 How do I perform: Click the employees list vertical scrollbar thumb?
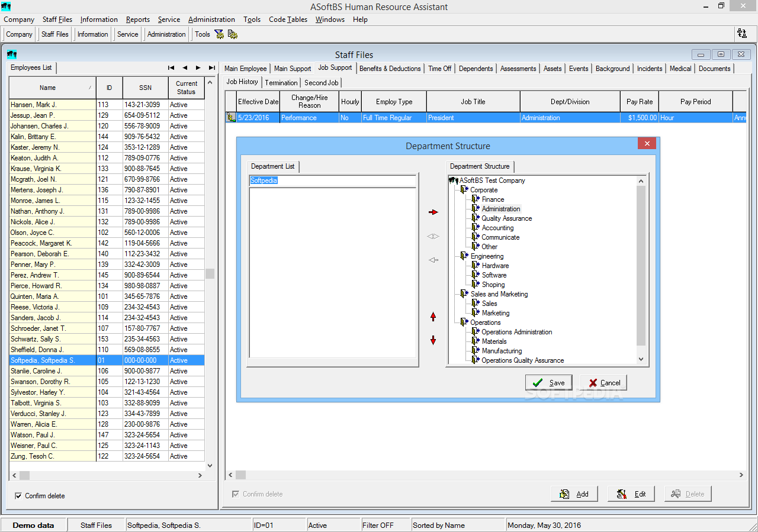pos(210,273)
